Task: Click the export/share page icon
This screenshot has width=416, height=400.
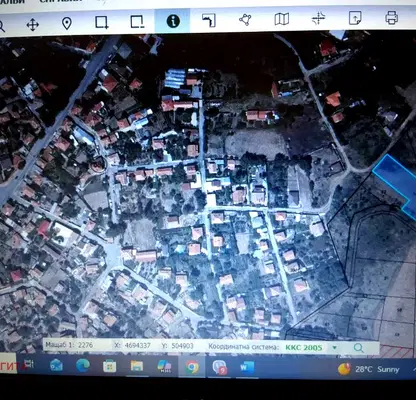Action: tap(355, 17)
